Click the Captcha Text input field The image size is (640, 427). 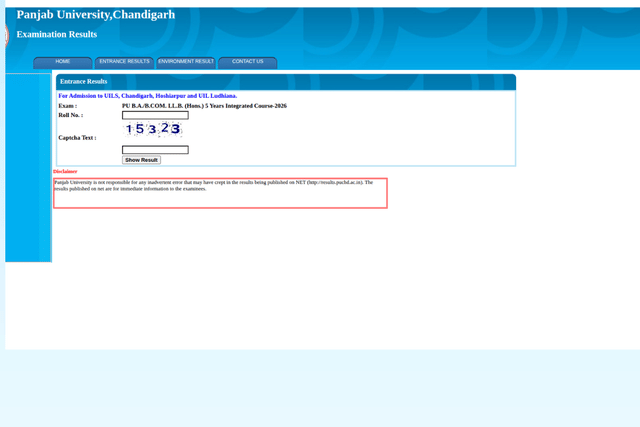click(x=155, y=150)
